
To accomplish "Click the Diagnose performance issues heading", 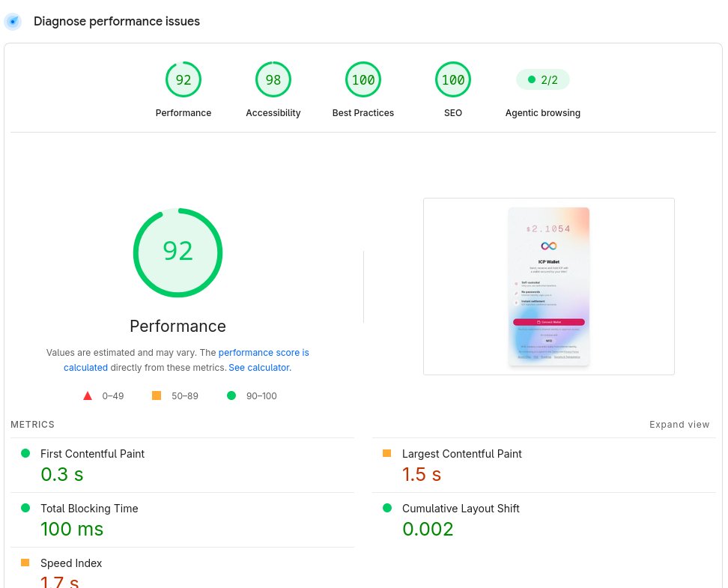I will 117,22.
